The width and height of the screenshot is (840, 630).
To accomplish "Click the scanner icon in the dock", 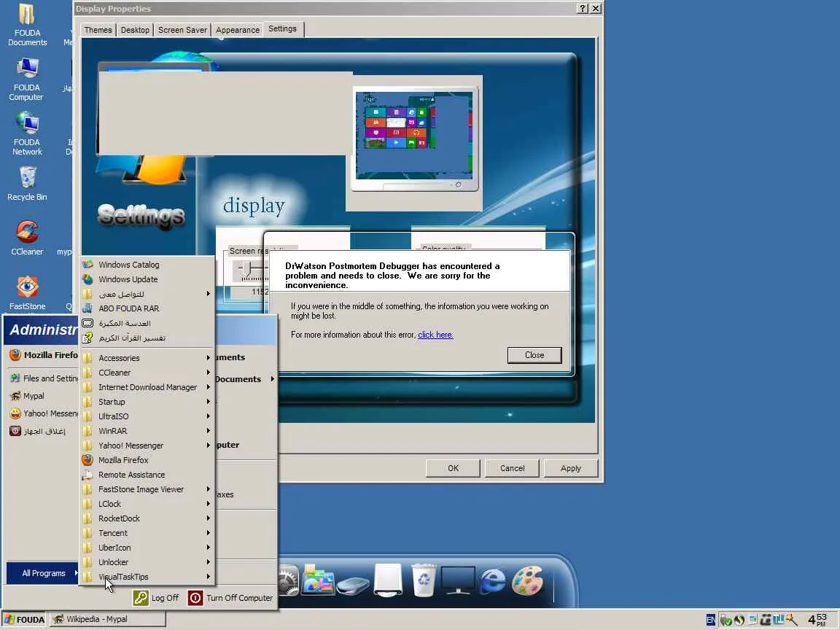I will pyautogui.click(x=353, y=585).
